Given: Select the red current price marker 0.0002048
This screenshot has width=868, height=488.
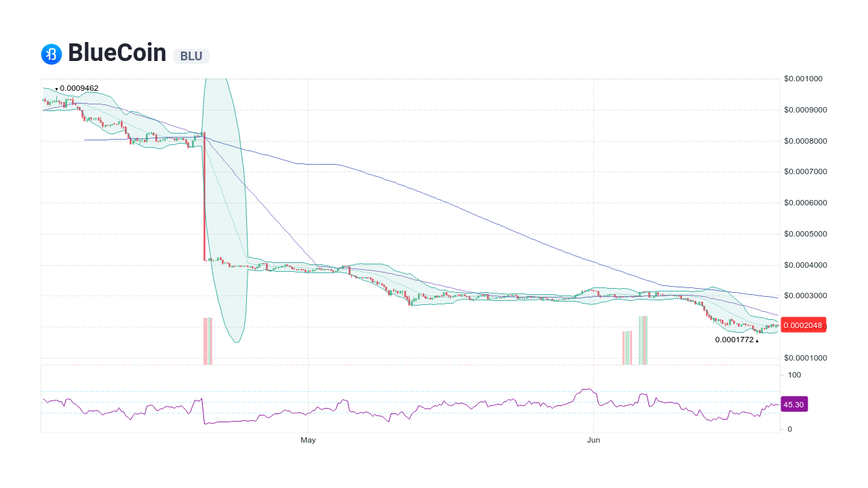Looking at the screenshot, I should pos(804,325).
